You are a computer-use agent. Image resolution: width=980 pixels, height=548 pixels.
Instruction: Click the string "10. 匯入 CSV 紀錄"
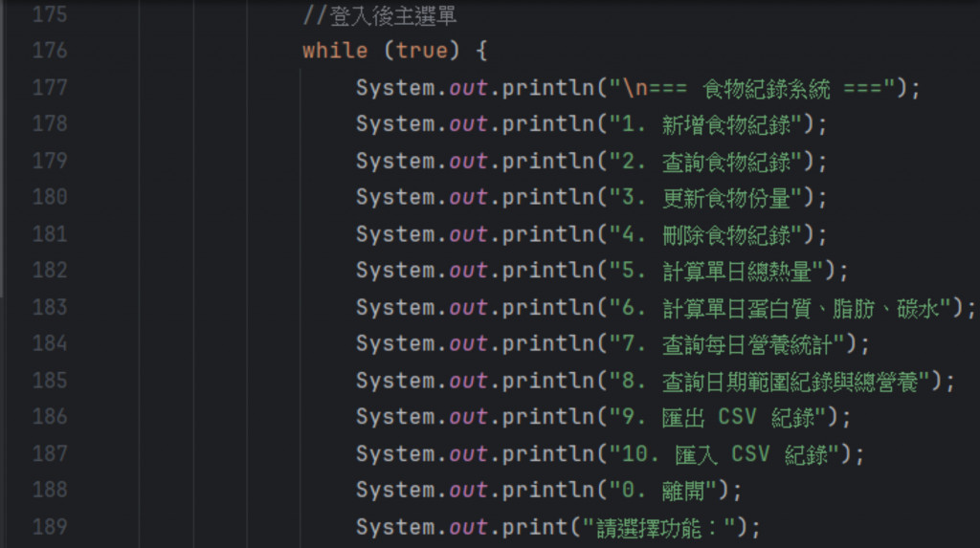[x=724, y=454]
